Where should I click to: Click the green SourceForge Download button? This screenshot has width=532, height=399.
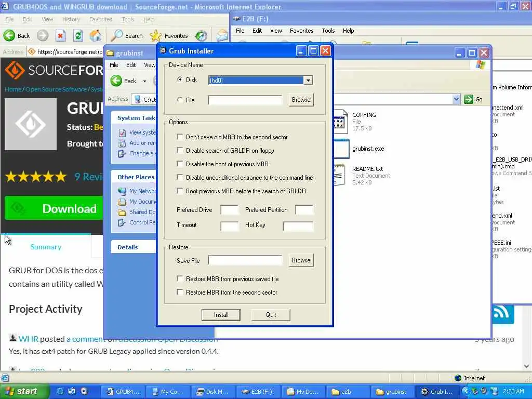pos(54,208)
